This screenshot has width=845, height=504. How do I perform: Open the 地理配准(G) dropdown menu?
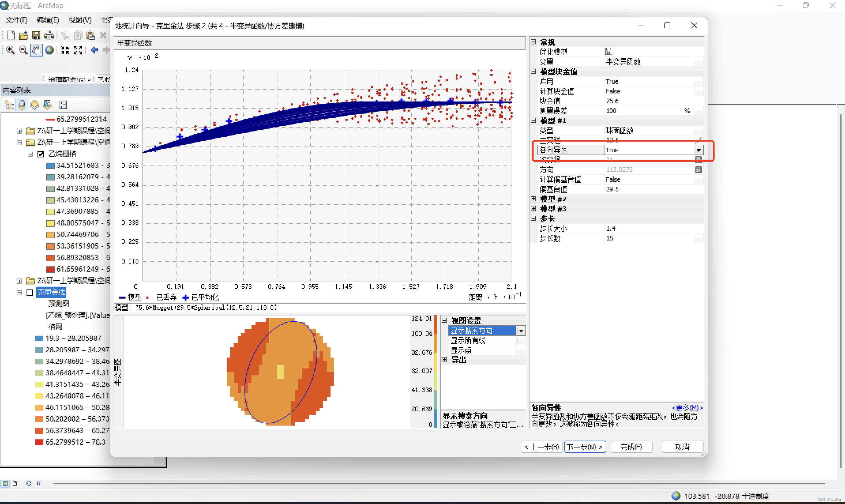click(x=69, y=80)
